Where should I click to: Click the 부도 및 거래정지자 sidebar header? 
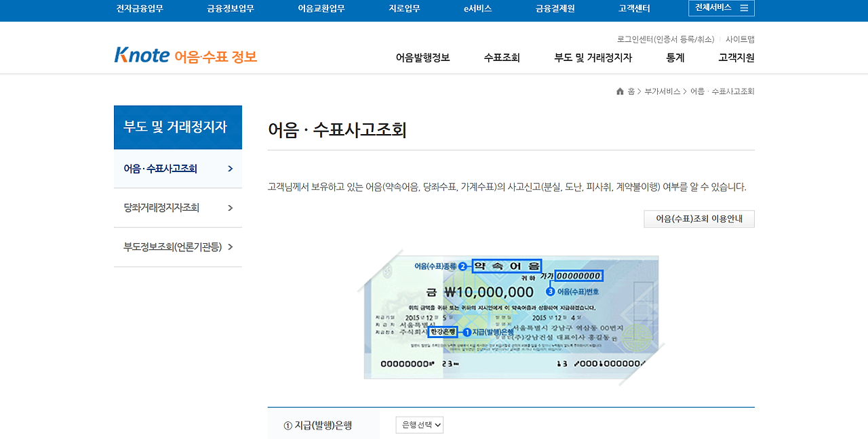178,127
